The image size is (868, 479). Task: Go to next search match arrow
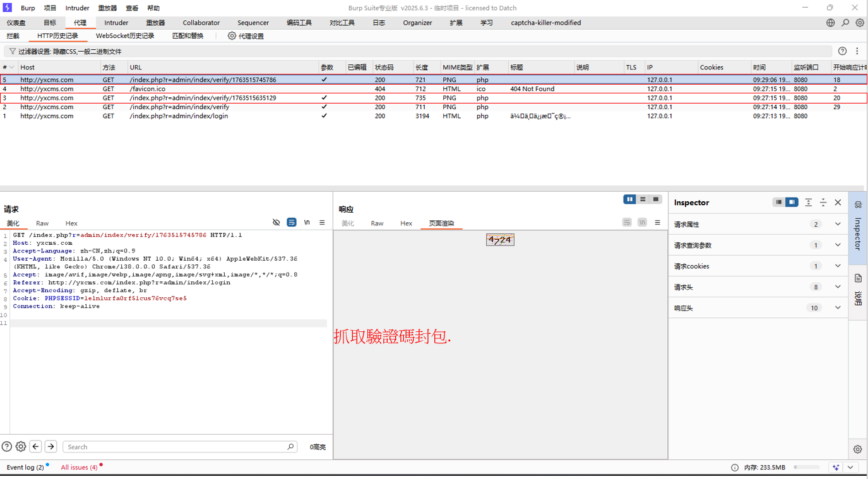point(51,446)
